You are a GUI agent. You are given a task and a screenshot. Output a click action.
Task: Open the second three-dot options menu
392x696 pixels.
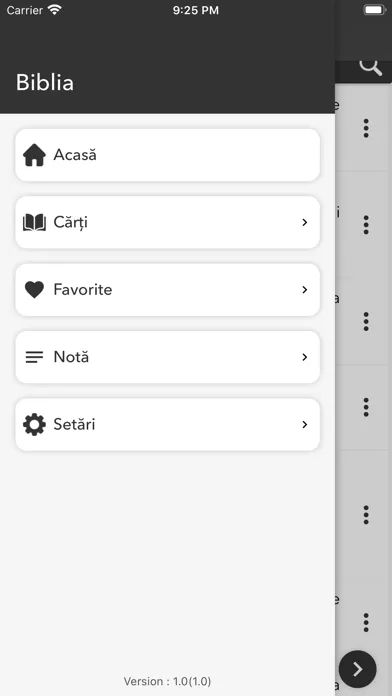366,225
